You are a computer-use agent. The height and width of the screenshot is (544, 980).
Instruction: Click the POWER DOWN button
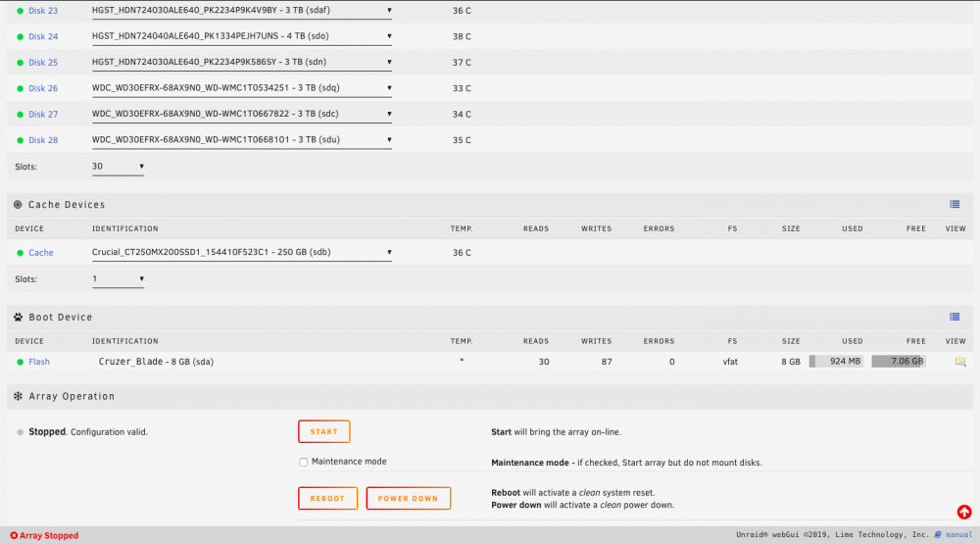pyautogui.click(x=408, y=498)
